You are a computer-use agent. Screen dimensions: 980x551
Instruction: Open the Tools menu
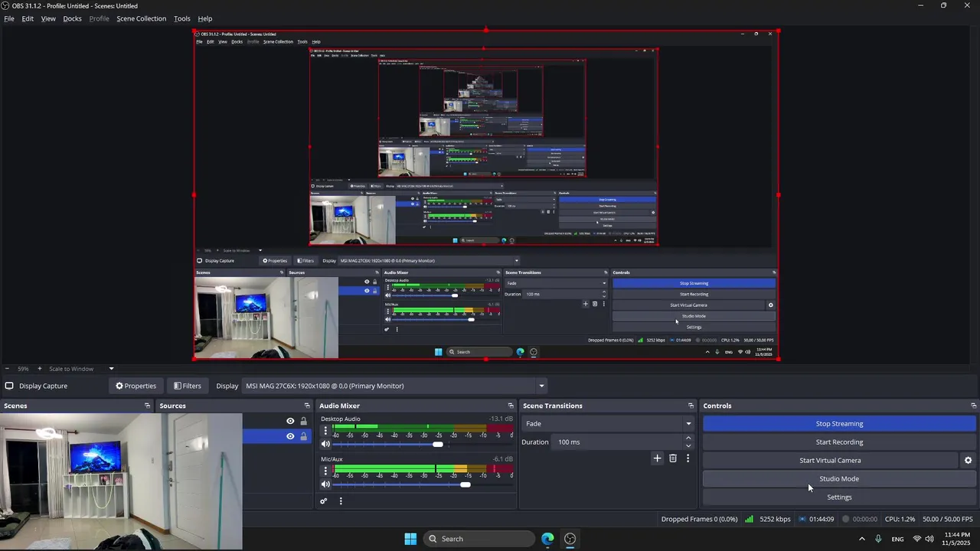click(x=182, y=18)
